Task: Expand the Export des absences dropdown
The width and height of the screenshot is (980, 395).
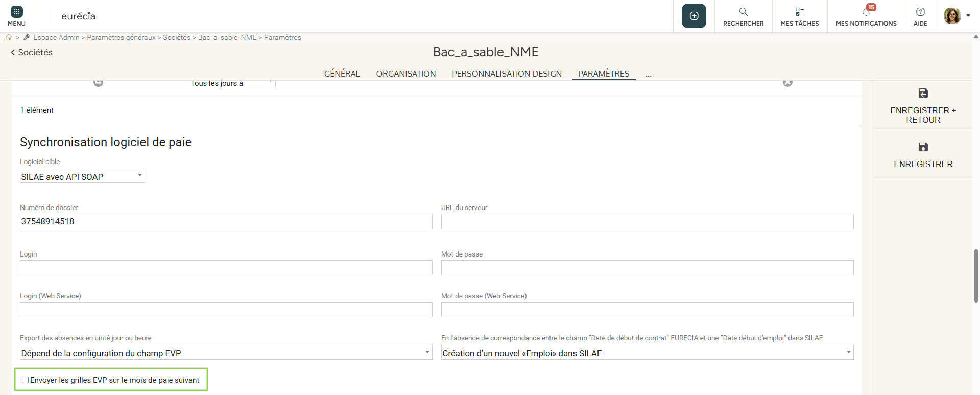Action: coord(226,353)
